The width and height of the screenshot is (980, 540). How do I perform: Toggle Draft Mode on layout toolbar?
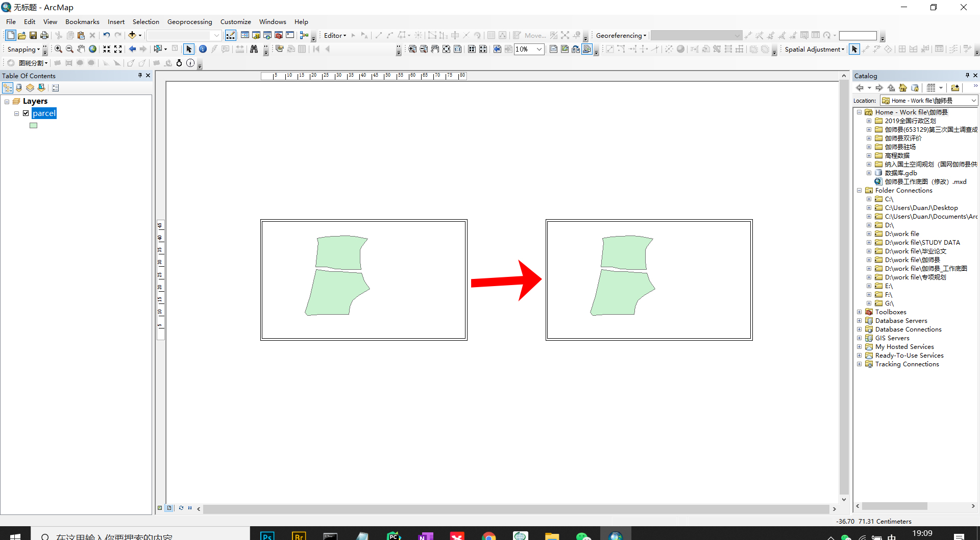tap(553, 49)
